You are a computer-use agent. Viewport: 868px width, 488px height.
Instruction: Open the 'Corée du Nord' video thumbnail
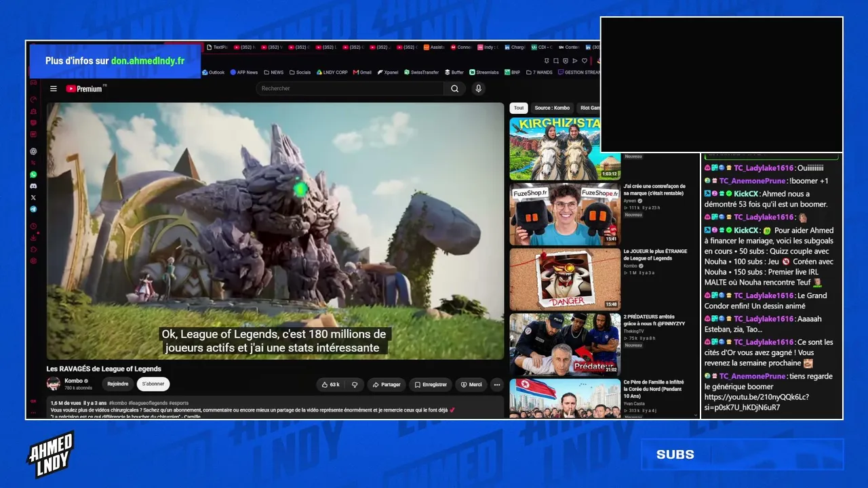coord(565,398)
